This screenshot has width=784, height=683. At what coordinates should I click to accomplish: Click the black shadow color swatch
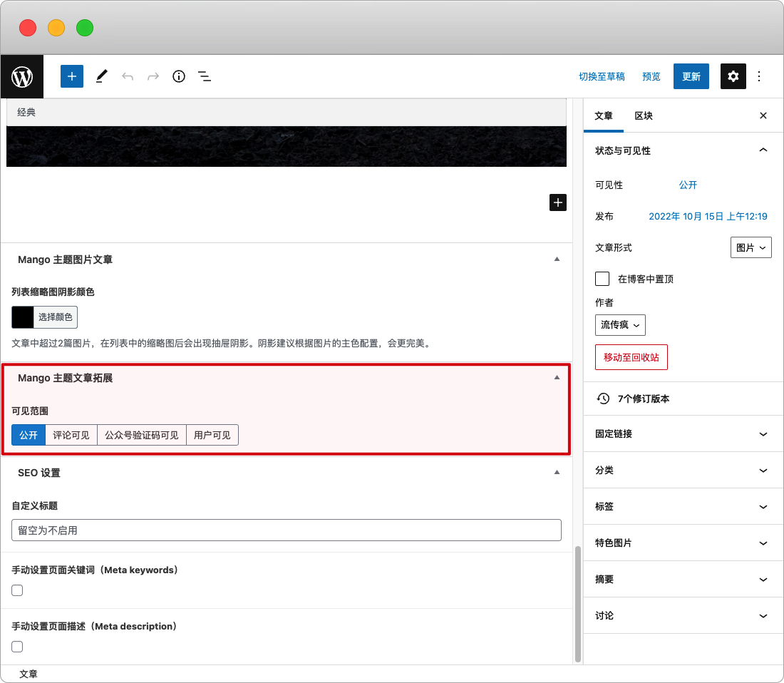click(x=23, y=317)
